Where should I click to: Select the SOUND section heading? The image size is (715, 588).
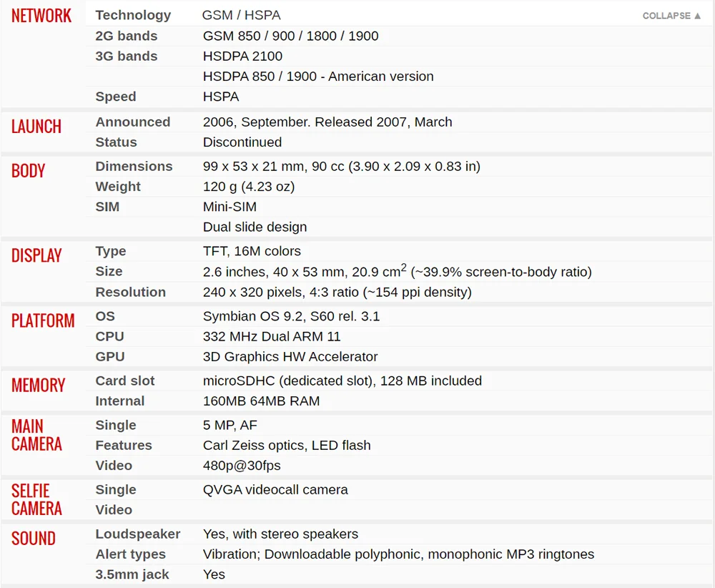point(34,539)
